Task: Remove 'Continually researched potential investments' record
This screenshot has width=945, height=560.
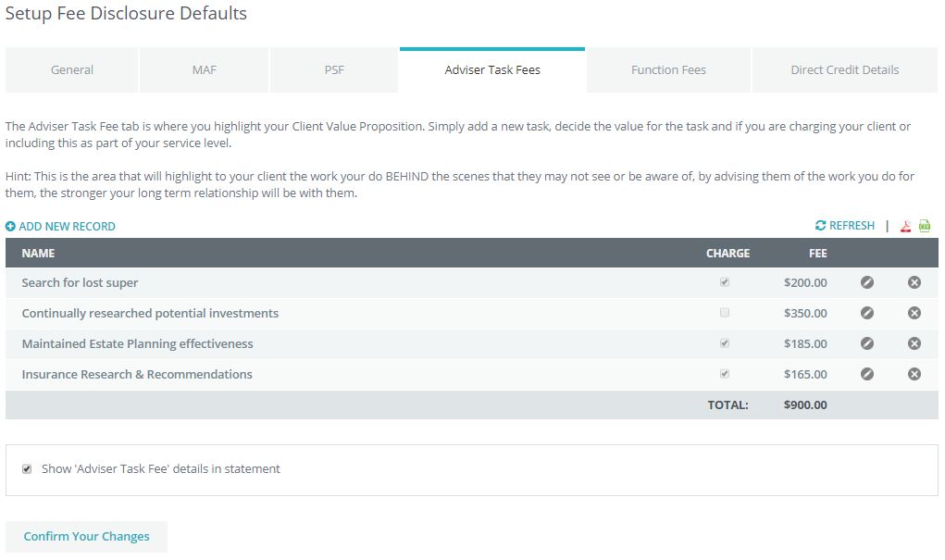Action: click(914, 313)
